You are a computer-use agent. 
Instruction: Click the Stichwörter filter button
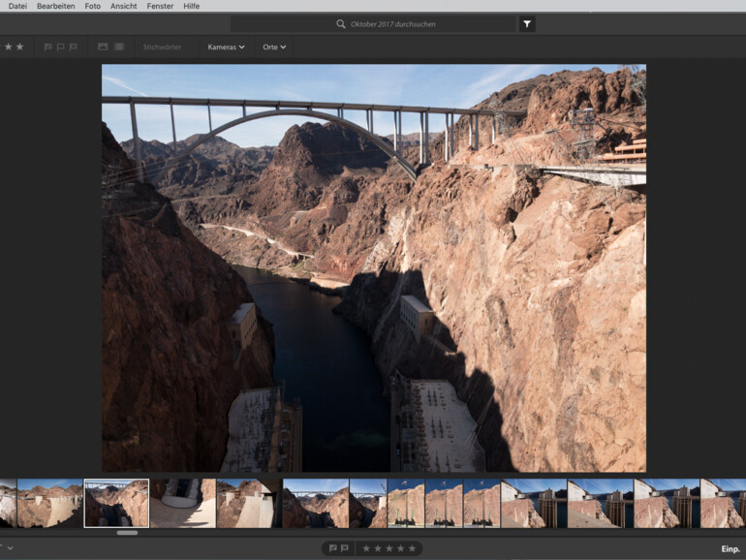tap(162, 47)
